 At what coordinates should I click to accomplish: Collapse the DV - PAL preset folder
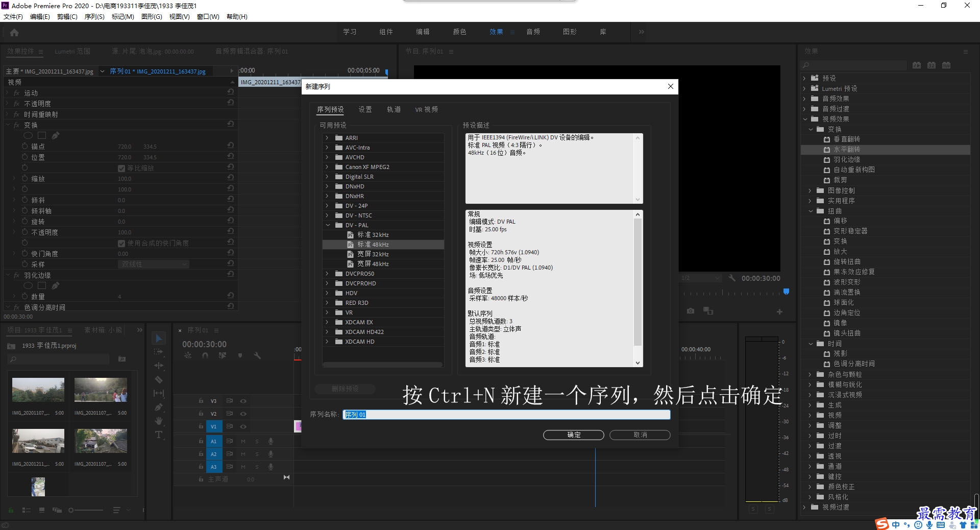[327, 225]
